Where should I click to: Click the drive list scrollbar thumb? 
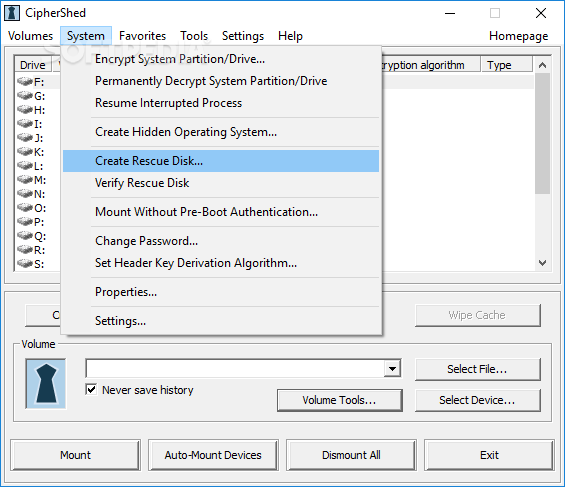pos(542,134)
